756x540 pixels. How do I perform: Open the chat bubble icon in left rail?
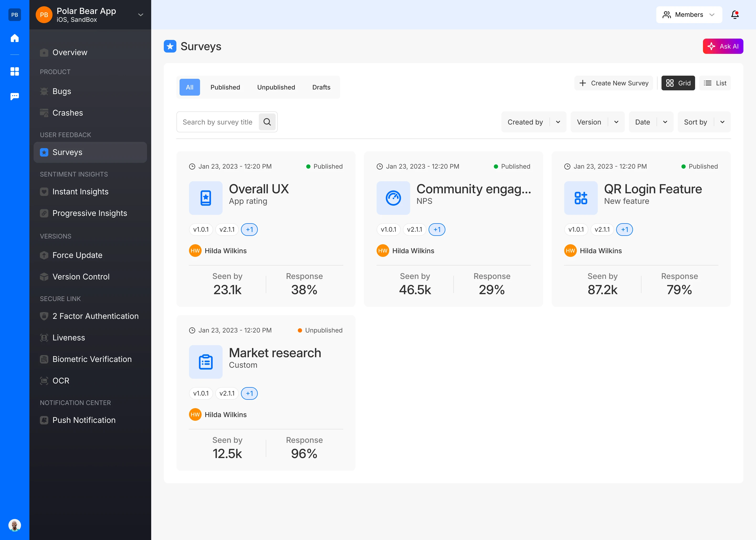tap(15, 96)
